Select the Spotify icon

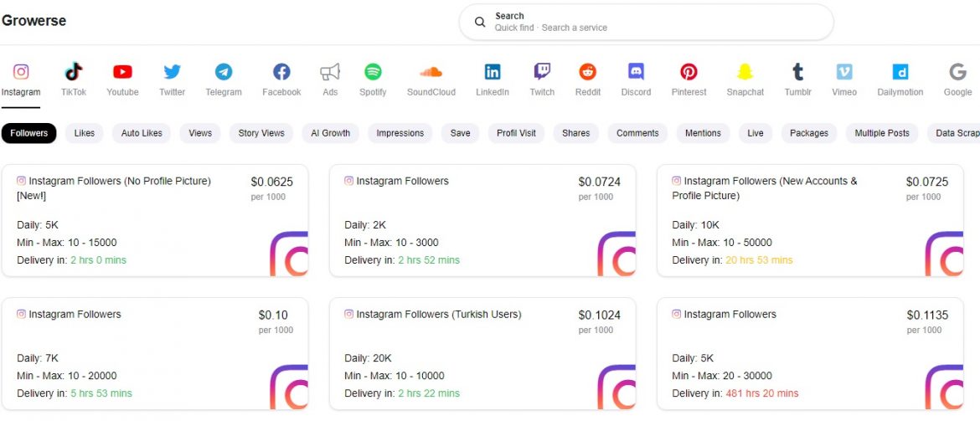click(x=373, y=72)
